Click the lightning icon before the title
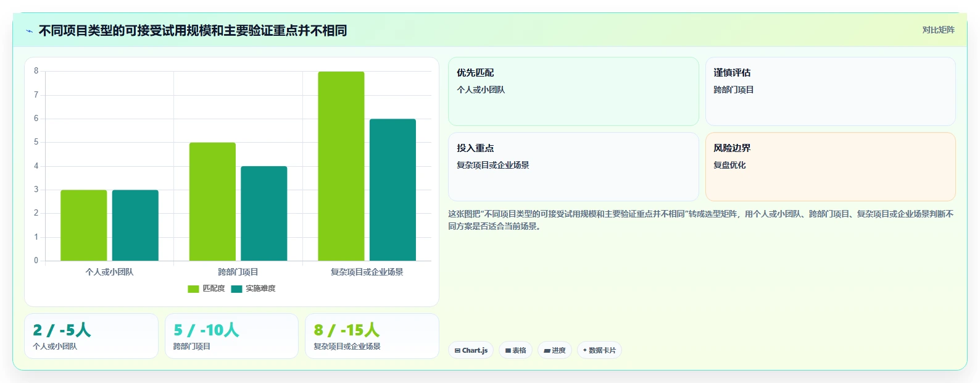This screenshot has width=980, height=383. coord(29,31)
